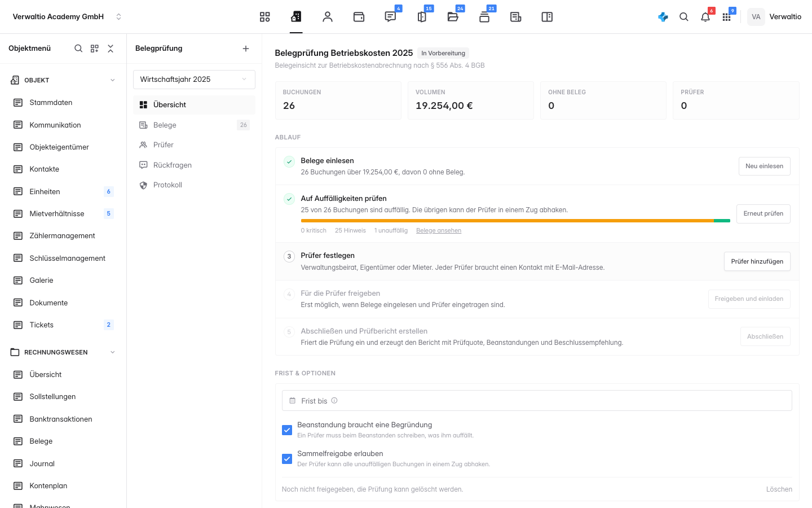Image resolution: width=812 pixels, height=508 pixels.
Task: Uncheck Beanstandung braucht eine Begründung
Action: [x=287, y=430]
